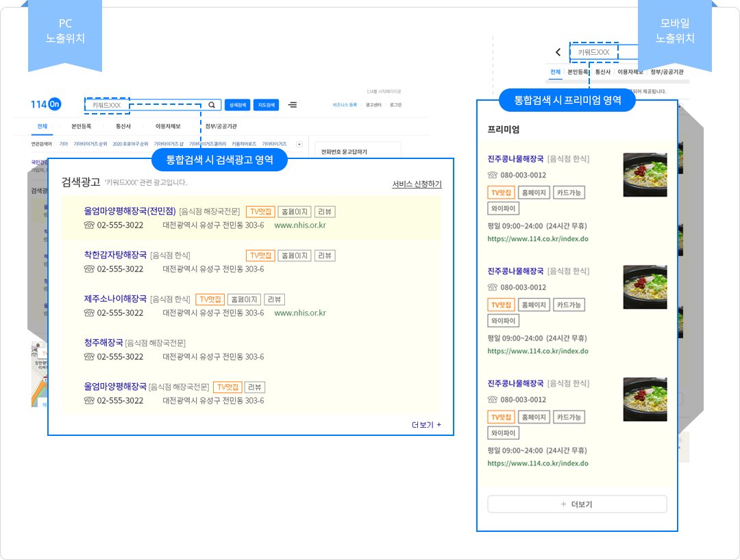Click TV맛집 tag in 울엄마양평해장국(전민점) row

click(260, 212)
